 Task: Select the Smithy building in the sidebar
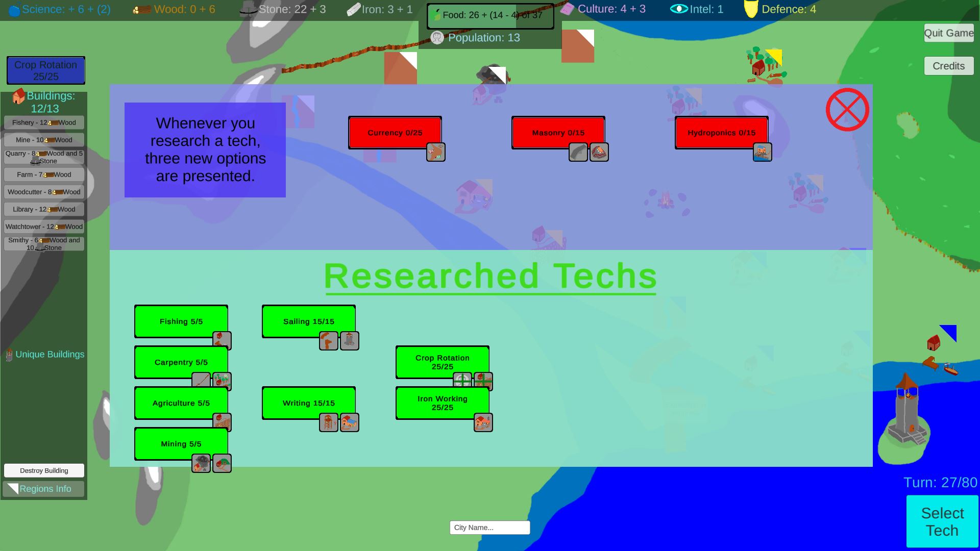pyautogui.click(x=44, y=243)
